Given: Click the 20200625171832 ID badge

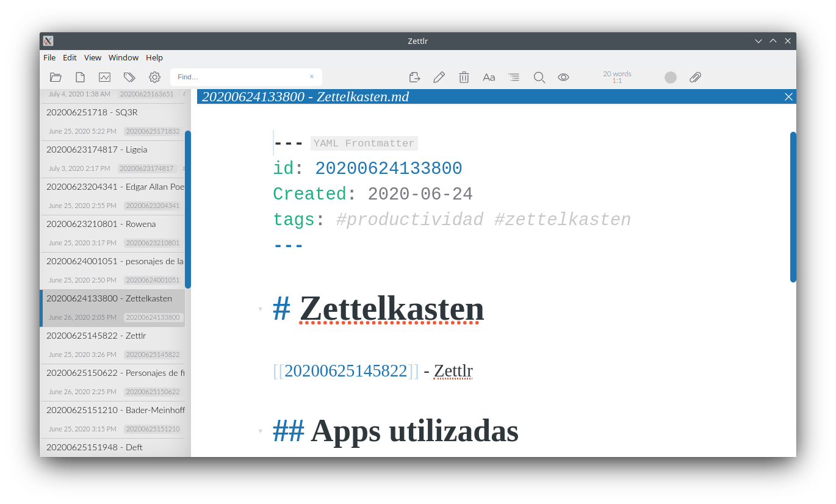Looking at the screenshot, I should pyautogui.click(x=153, y=131).
